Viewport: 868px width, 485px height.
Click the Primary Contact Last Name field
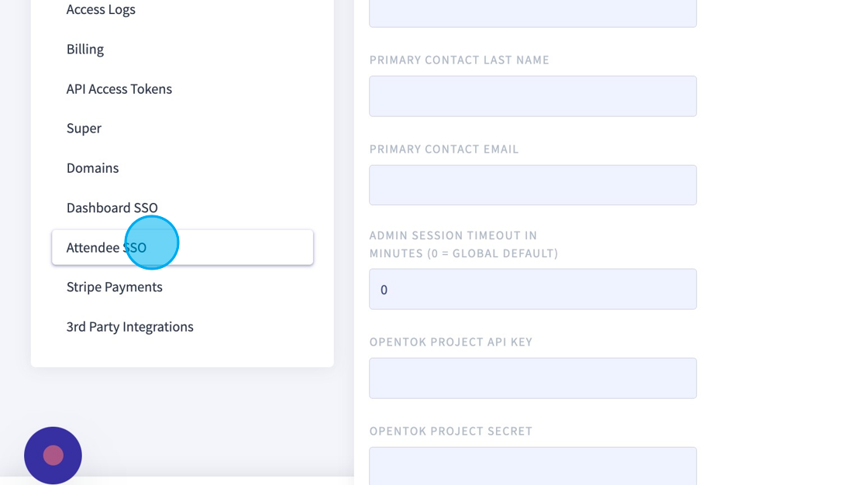pyautogui.click(x=532, y=96)
